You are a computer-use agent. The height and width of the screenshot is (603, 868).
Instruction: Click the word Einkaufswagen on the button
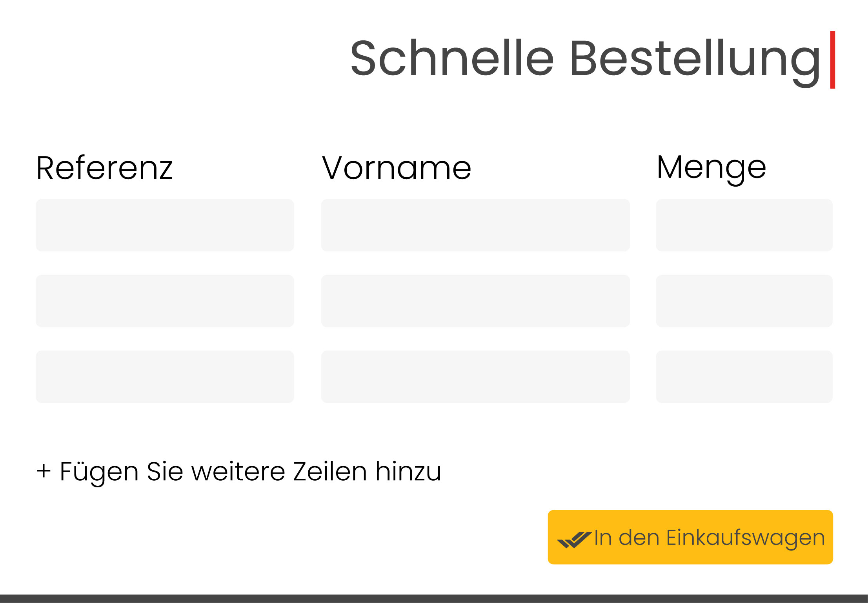[746, 538]
